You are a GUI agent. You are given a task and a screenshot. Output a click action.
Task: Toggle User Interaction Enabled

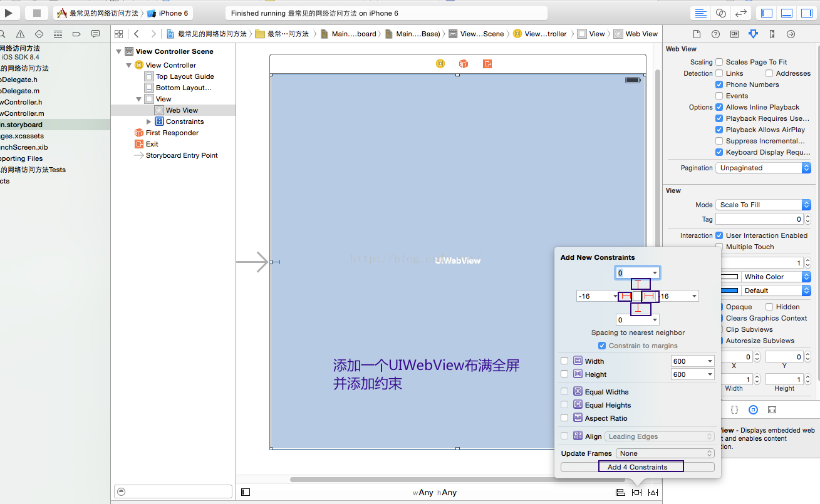click(719, 235)
